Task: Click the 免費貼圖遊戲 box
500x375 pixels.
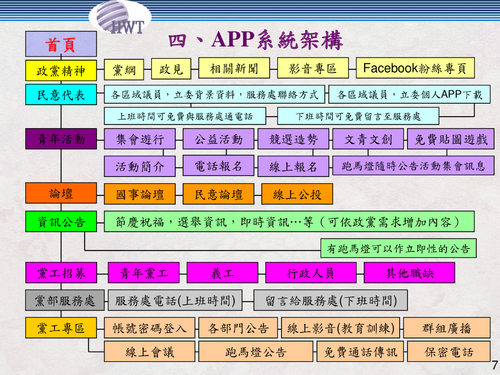Action: (x=451, y=139)
